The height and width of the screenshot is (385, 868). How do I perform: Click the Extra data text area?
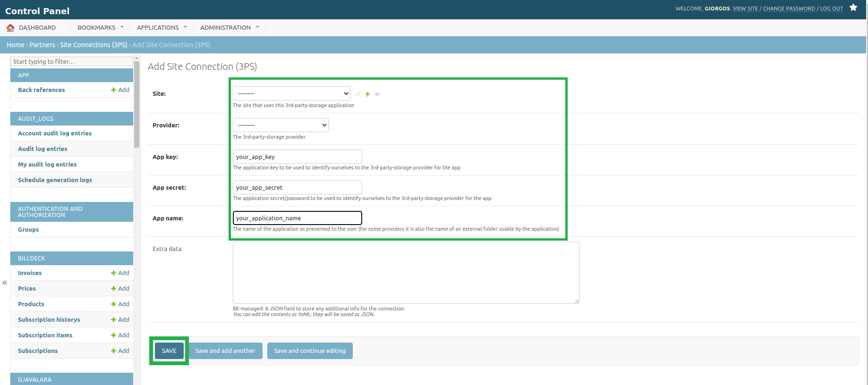406,273
